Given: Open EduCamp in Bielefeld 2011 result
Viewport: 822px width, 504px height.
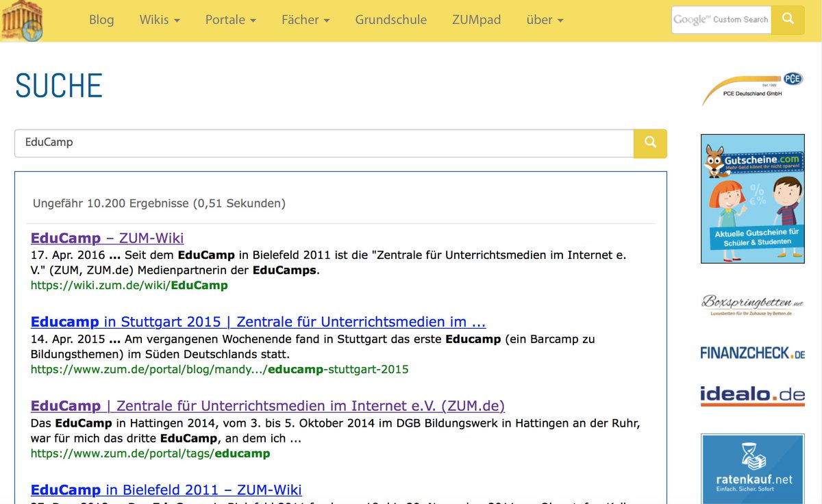Looking at the screenshot, I should (x=166, y=490).
